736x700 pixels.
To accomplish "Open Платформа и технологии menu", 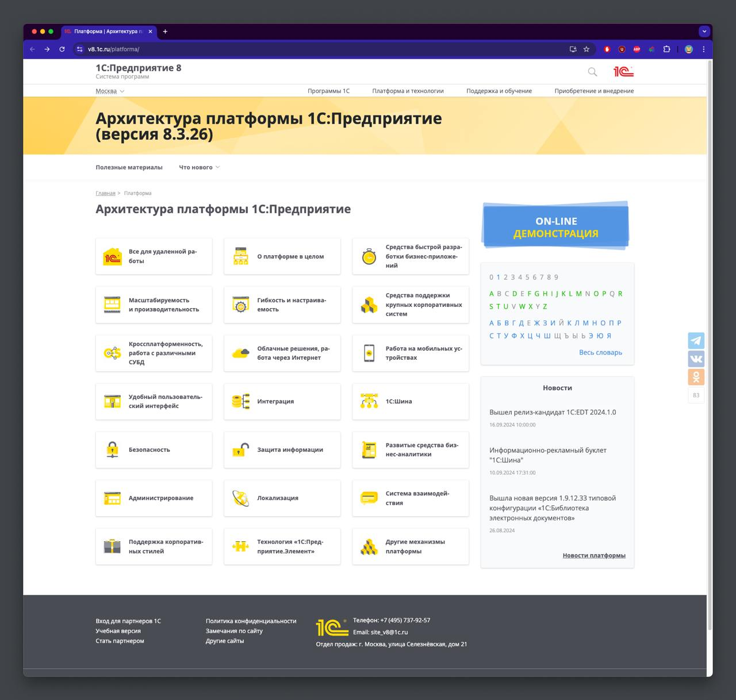I will click(408, 91).
